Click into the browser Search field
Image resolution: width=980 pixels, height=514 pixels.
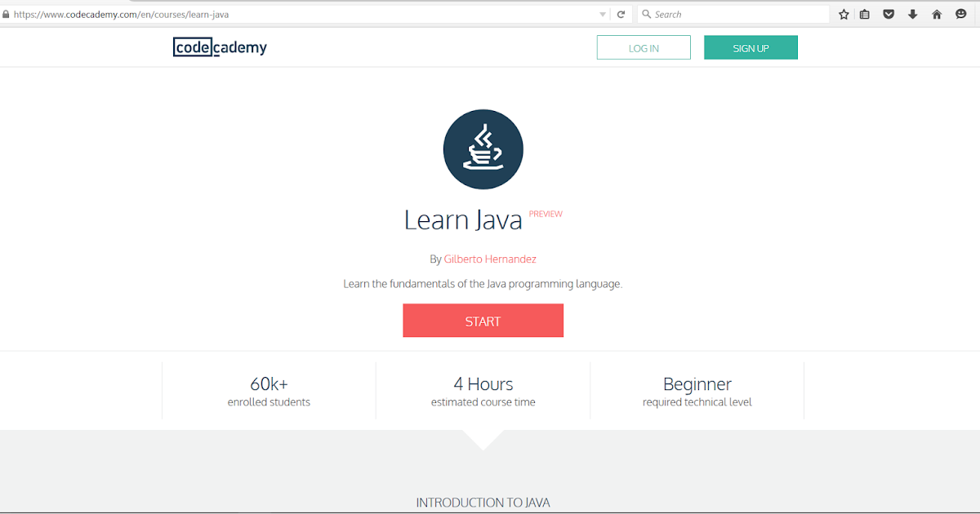(x=733, y=15)
